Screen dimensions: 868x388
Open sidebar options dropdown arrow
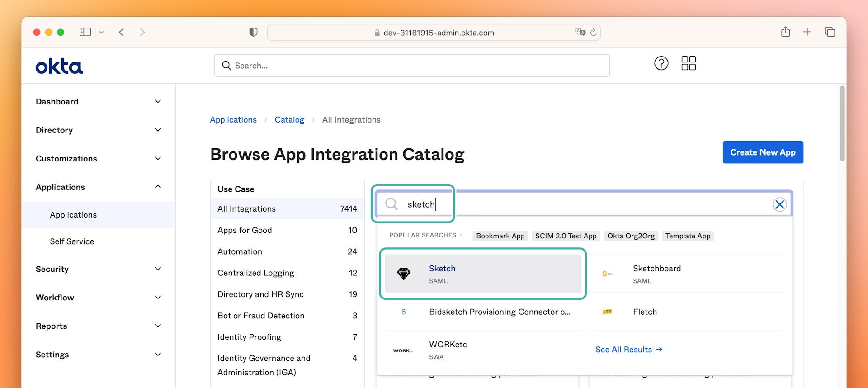[101, 32]
